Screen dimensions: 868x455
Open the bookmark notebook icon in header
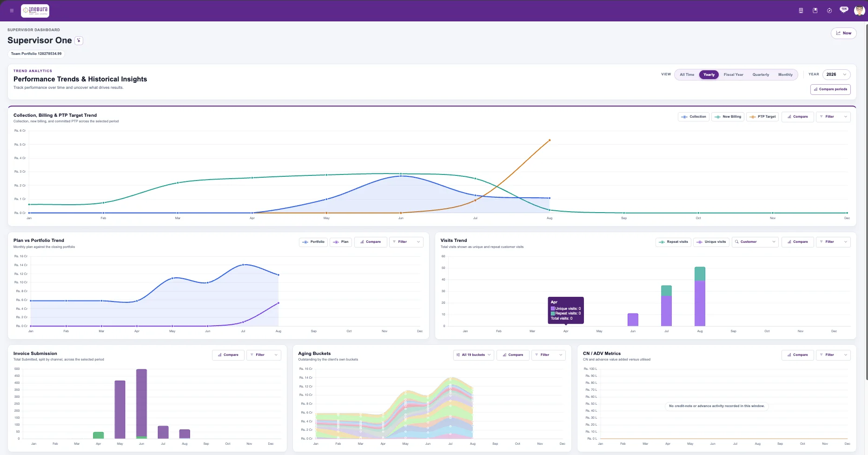click(x=815, y=10)
